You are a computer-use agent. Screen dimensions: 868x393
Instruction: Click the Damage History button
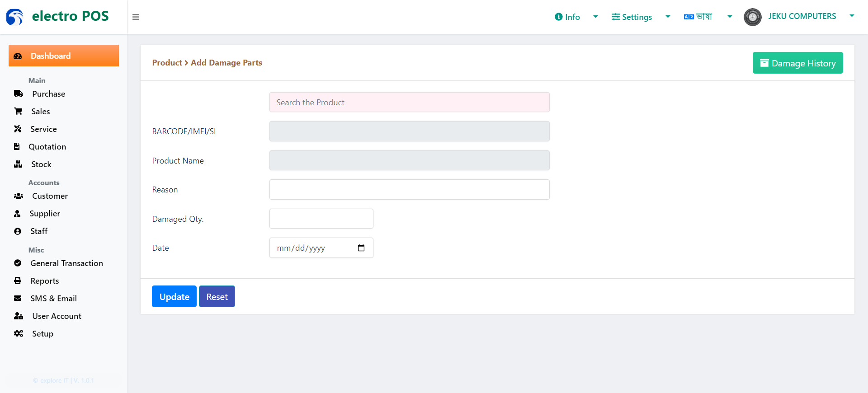click(x=797, y=63)
